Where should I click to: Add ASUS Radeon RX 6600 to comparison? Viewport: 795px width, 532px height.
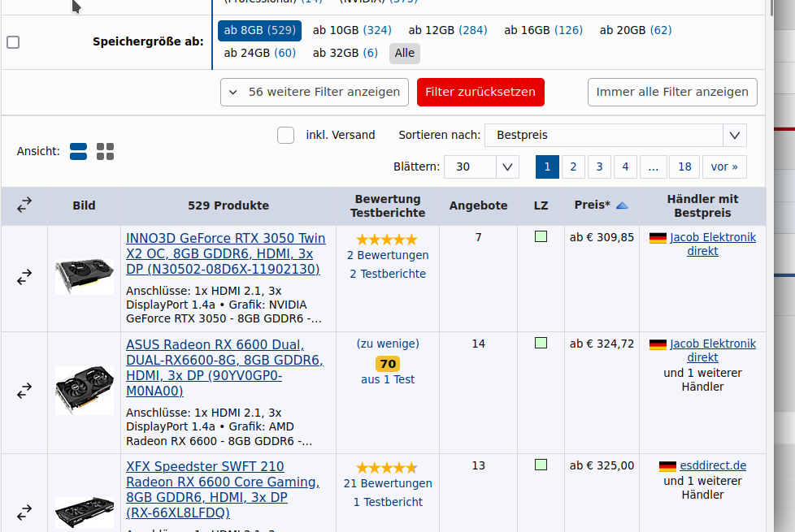pos(24,391)
